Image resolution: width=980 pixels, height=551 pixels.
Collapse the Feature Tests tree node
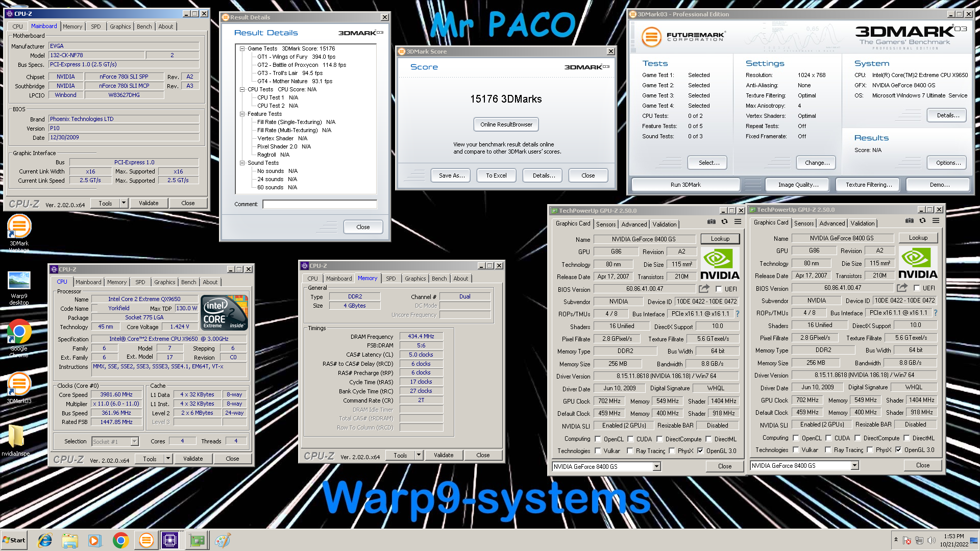[x=242, y=114]
